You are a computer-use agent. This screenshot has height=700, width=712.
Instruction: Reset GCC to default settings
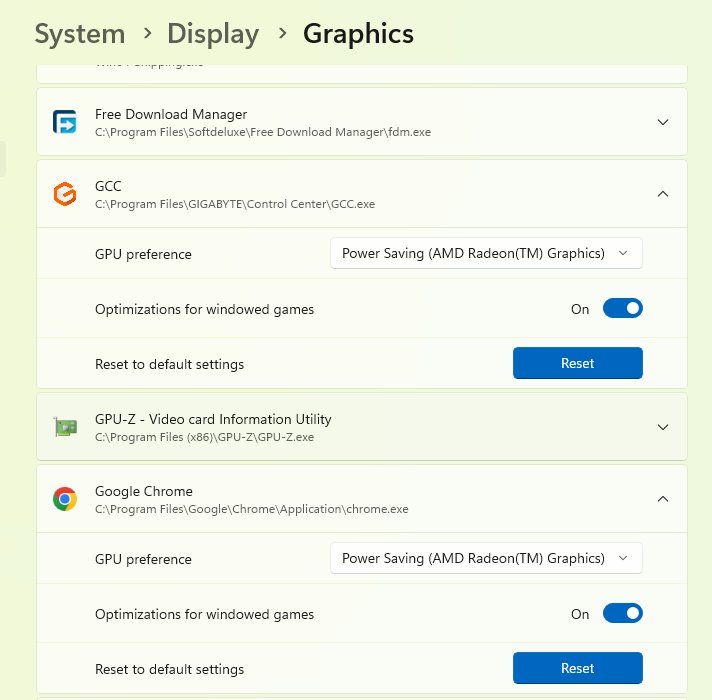pyautogui.click(x=578, y=363)
